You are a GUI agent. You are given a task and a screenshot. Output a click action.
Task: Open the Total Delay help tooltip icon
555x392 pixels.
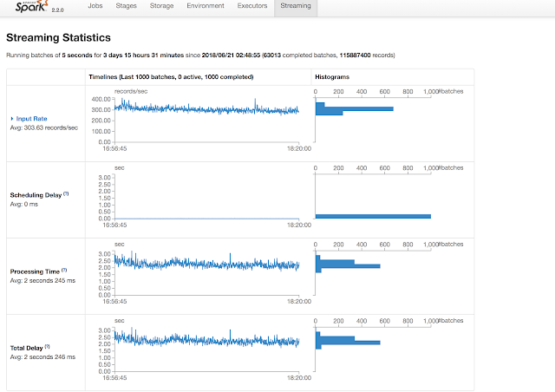pyautogui.click(x=48, y=347)
